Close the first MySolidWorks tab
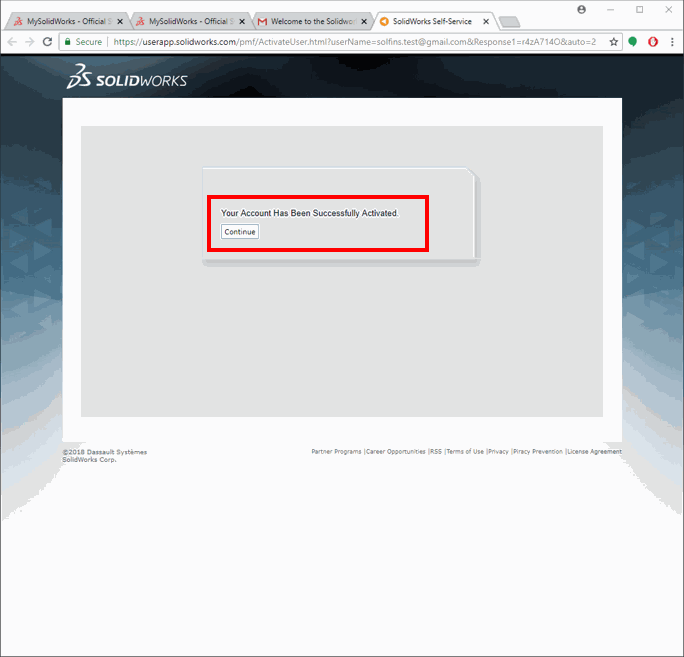The width and height of the screenshot is (684, 657). tap(120, 21)
